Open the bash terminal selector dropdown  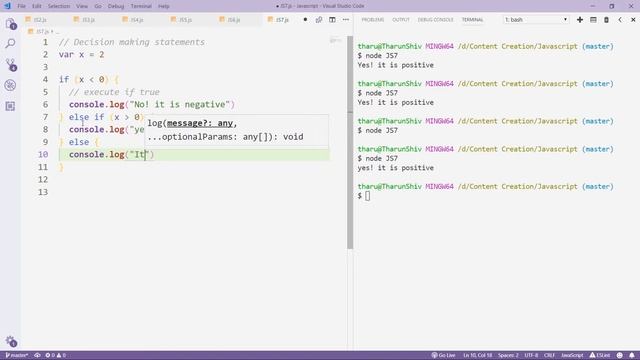tap(536, 20)
